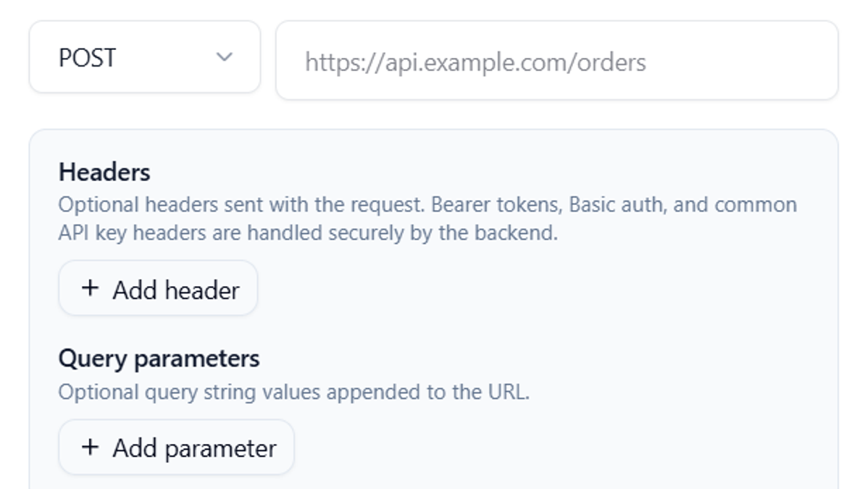
Task: Click the Headers section title
Action: 104,172
